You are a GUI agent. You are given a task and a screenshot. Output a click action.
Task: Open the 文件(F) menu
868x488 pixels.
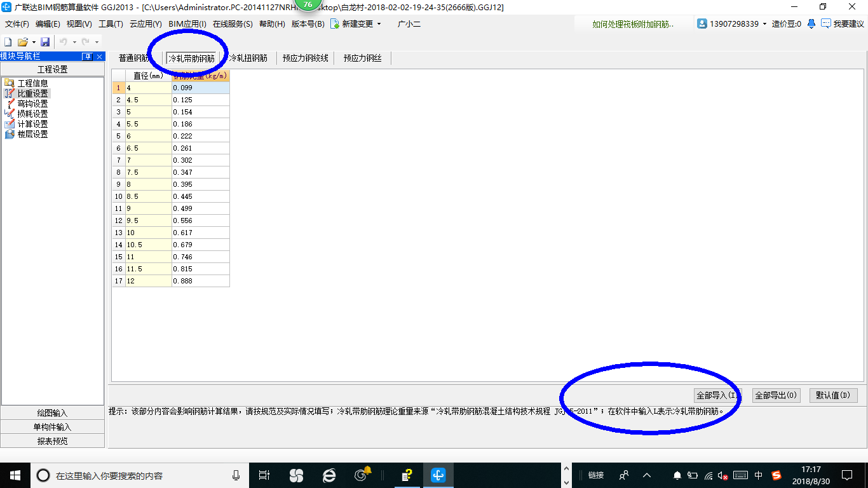(17, 24)
